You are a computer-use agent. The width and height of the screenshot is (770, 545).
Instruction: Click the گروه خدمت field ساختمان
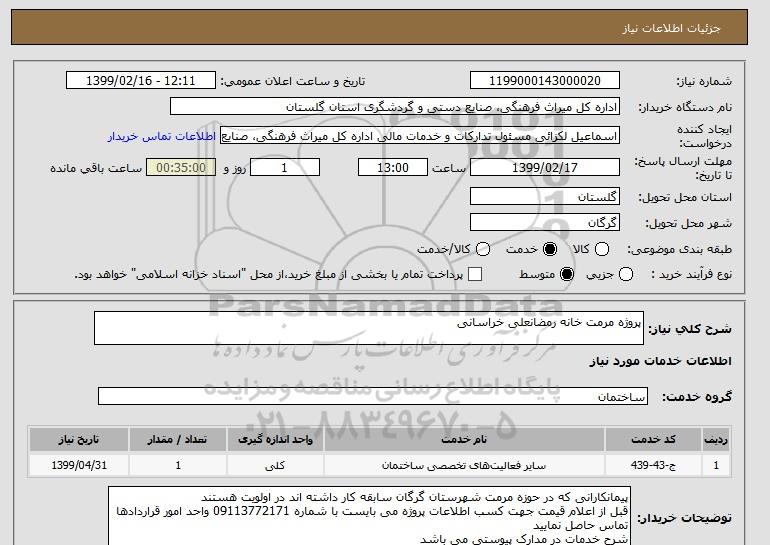(x=373, y=396)
